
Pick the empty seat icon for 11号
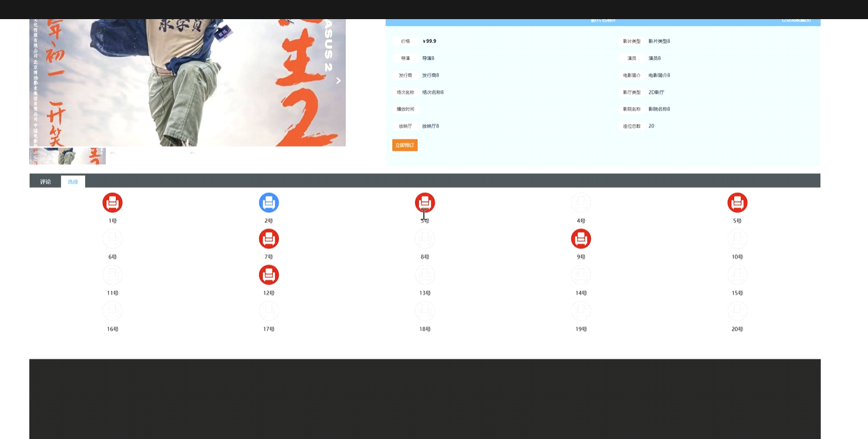[112, 275]
